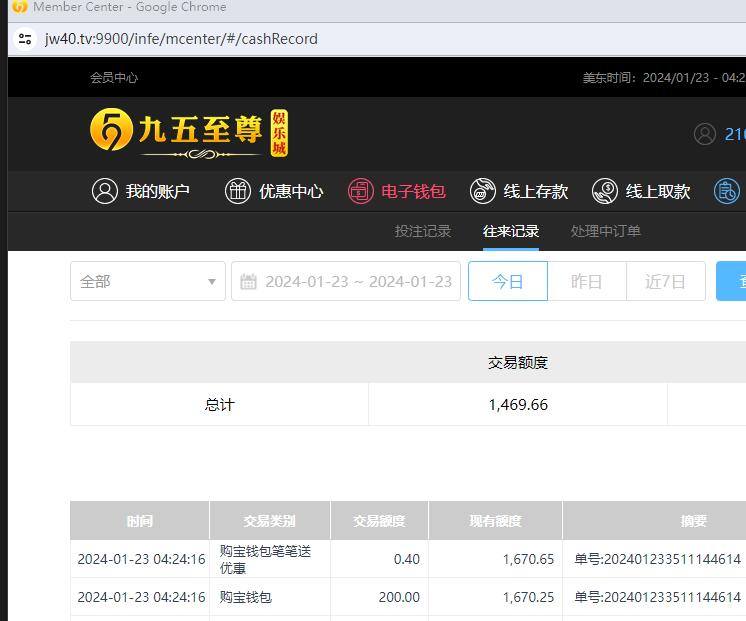Click the user avatar icon in header
Viewport: 746px width, 621px height.
coord(705,134)
